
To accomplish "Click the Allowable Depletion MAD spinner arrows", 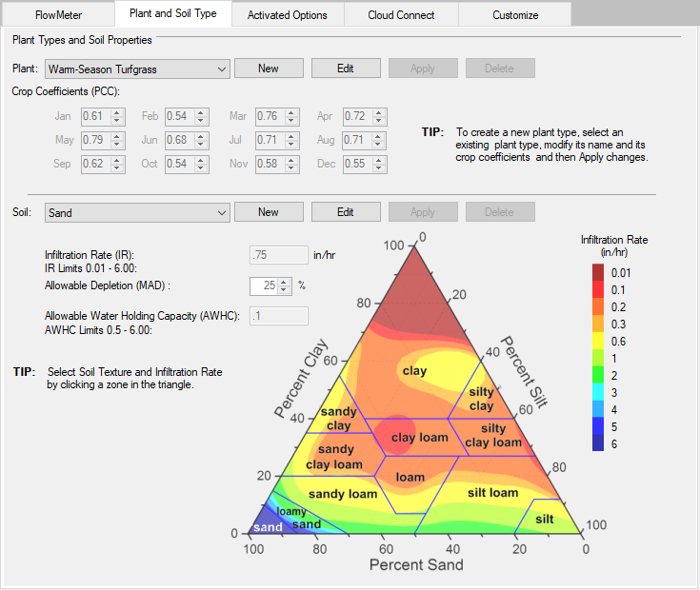I will coord(284,285).
